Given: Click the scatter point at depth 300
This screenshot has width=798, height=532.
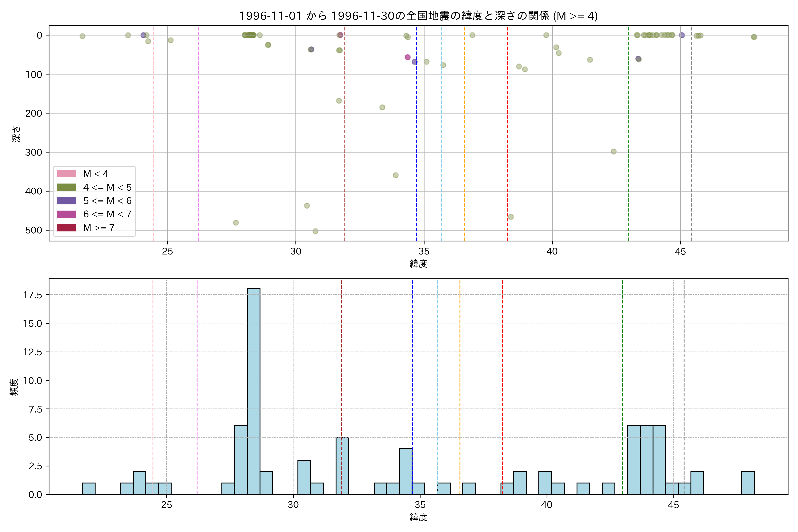Looking at the screenshot, I should (x=613, y=152).
